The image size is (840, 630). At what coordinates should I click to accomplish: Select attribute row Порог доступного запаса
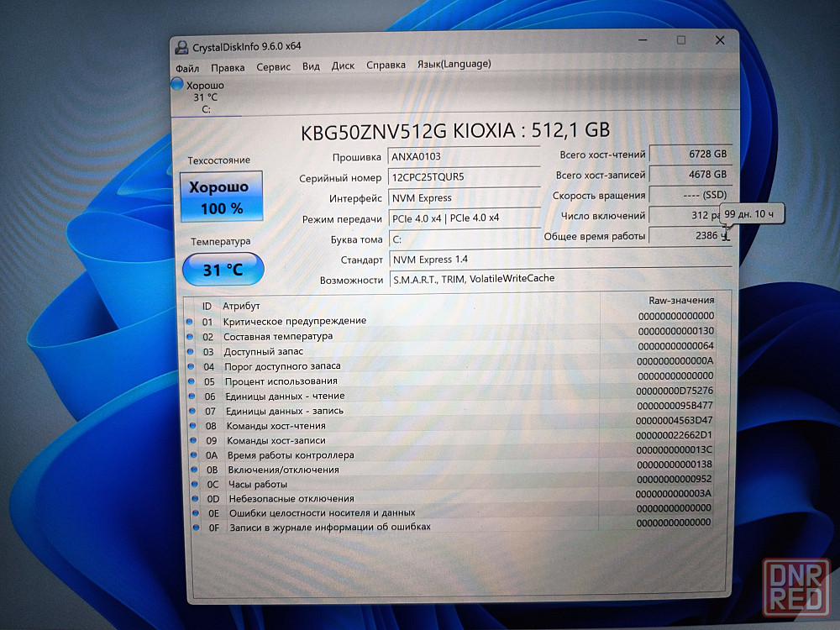[450, 365]
